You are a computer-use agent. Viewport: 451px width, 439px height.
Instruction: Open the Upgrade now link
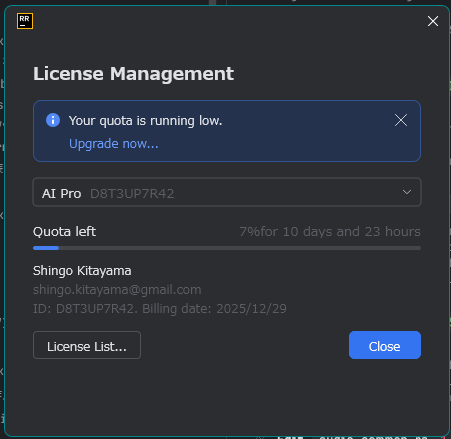(114, 144)
